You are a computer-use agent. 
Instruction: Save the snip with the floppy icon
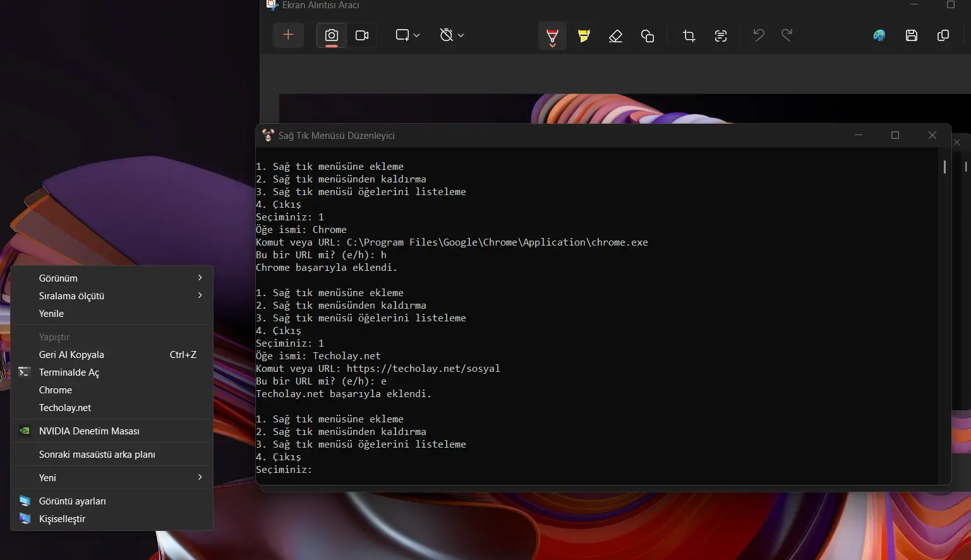(x=912, y=35)
